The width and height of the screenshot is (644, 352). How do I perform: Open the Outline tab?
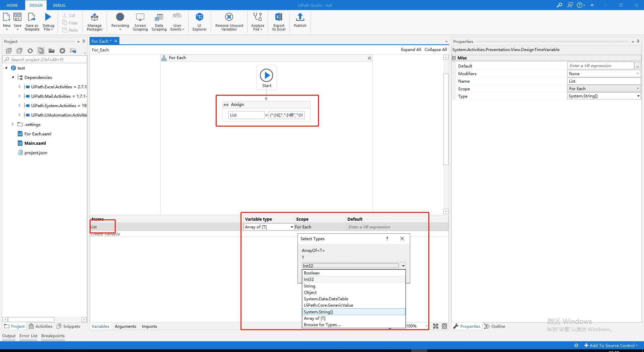495,326
